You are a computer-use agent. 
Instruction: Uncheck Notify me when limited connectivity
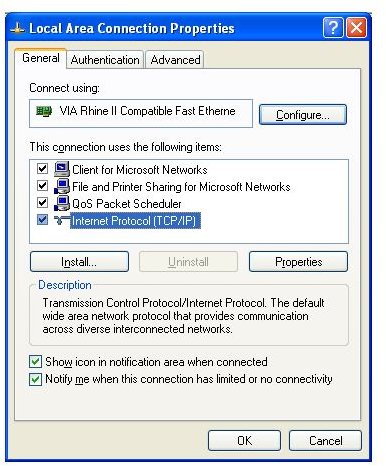(x=35, y=379)
